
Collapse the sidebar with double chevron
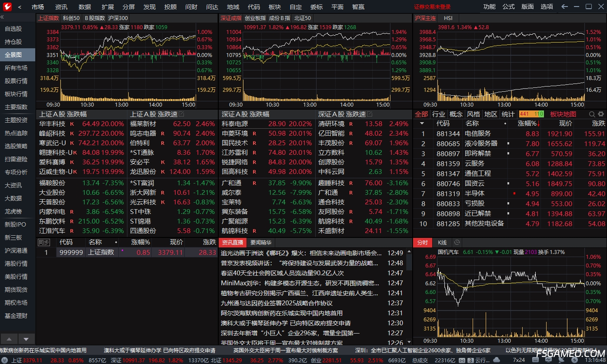[x=2, y=17]
